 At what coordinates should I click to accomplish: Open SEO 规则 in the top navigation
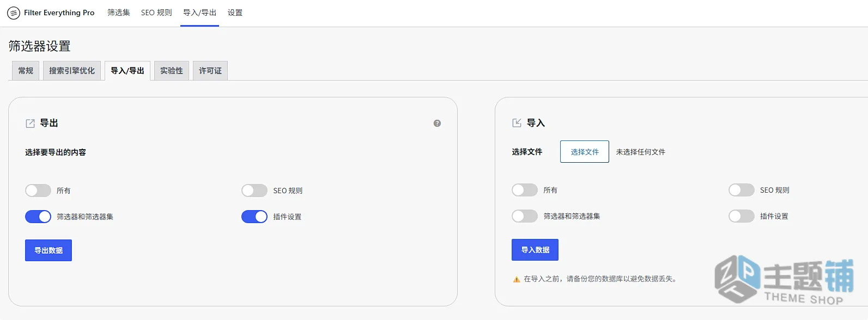(156, 13)
